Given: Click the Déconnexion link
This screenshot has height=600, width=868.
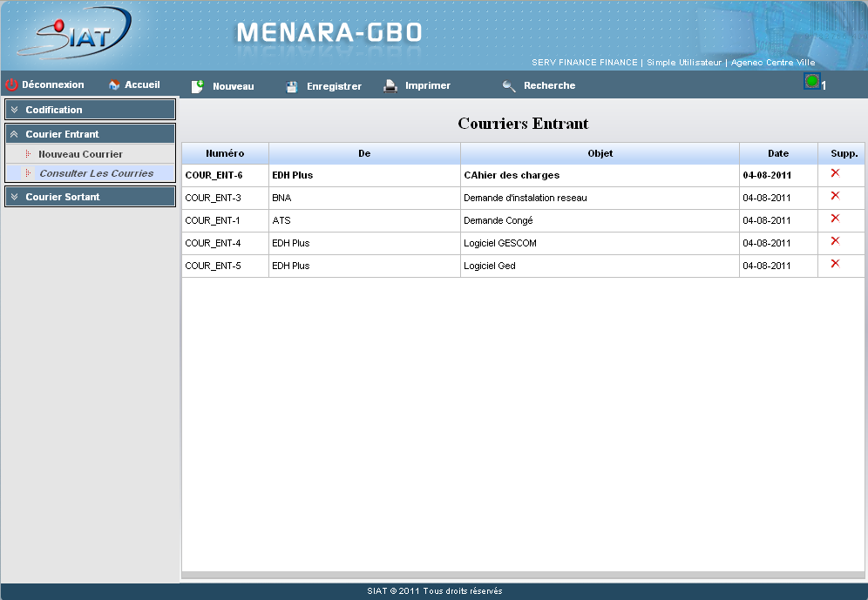Looking at the screenshot, I should tap(52, 84).
